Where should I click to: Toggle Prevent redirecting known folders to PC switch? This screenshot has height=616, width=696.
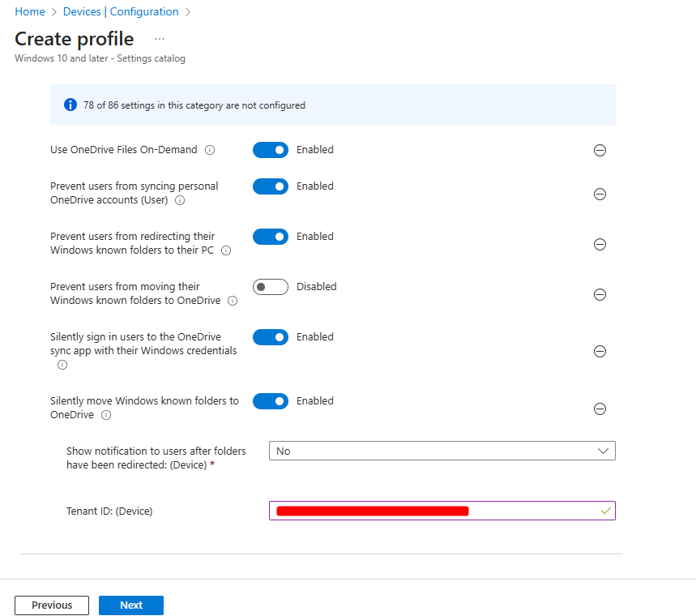(x=271, y=237)
